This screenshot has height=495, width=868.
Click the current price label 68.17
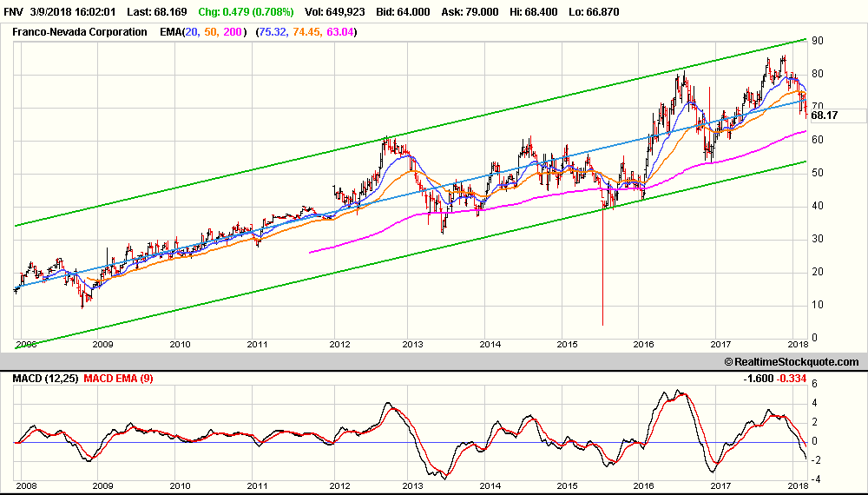pyautogui.click(x=824, y=115)
